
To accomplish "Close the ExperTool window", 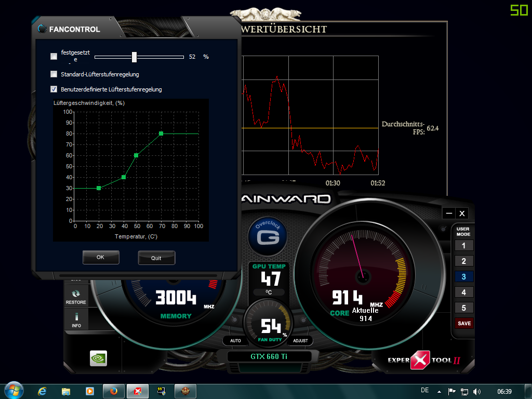I will point(462,214).
